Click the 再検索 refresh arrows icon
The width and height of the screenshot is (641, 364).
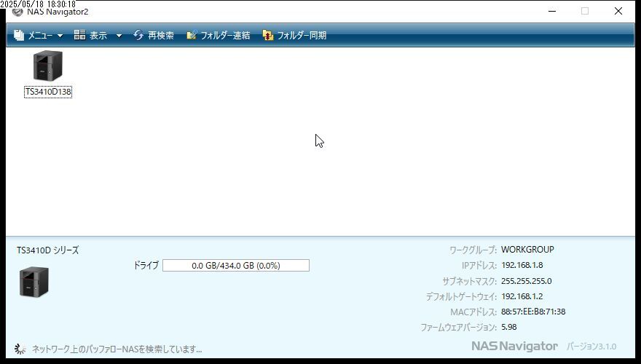tap(138, 36)
